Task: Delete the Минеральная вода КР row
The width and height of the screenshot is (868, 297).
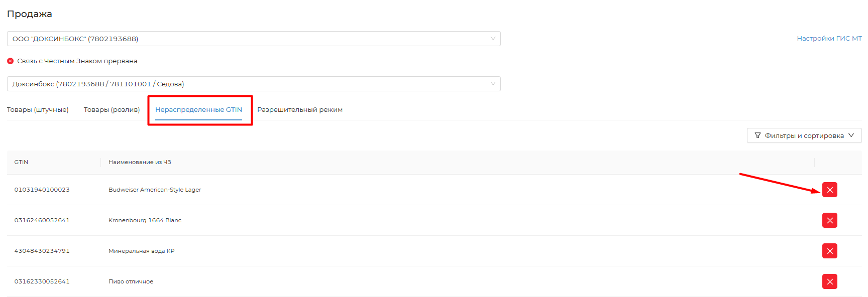Action: pyautogui.click(x=829, y=251)
